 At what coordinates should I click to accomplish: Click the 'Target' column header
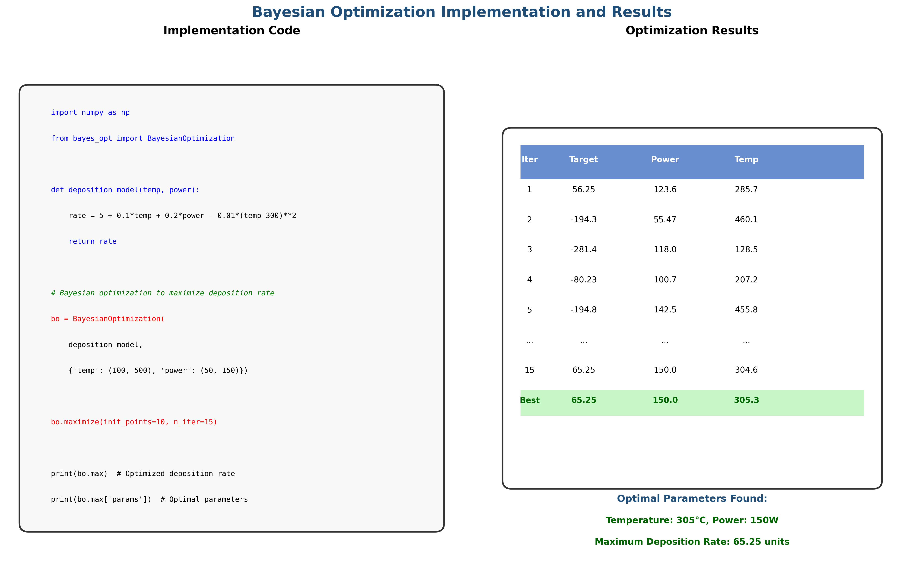(x=583, y=160)
